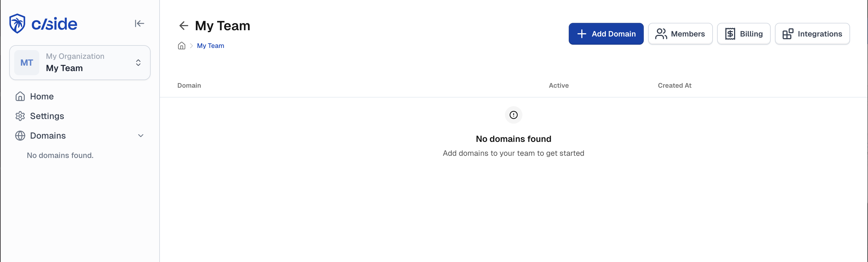
Task: Select the Domain column header
Action: pyautogui.click(x=189, y=86)
